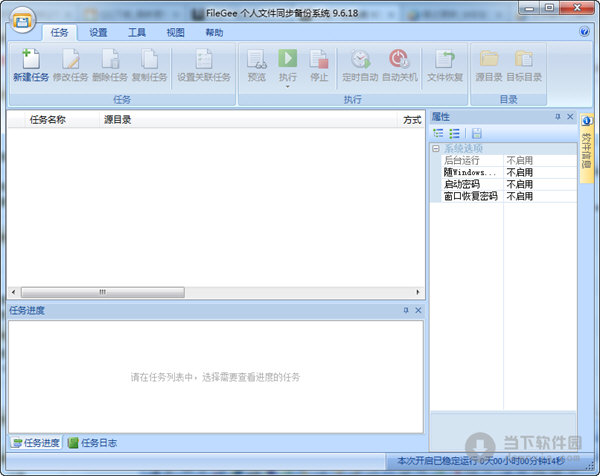The width and height of the screenshot is (600, 476).
Task: Click the task list horizontal scrollbar thumb
Action: coord(103,292)
